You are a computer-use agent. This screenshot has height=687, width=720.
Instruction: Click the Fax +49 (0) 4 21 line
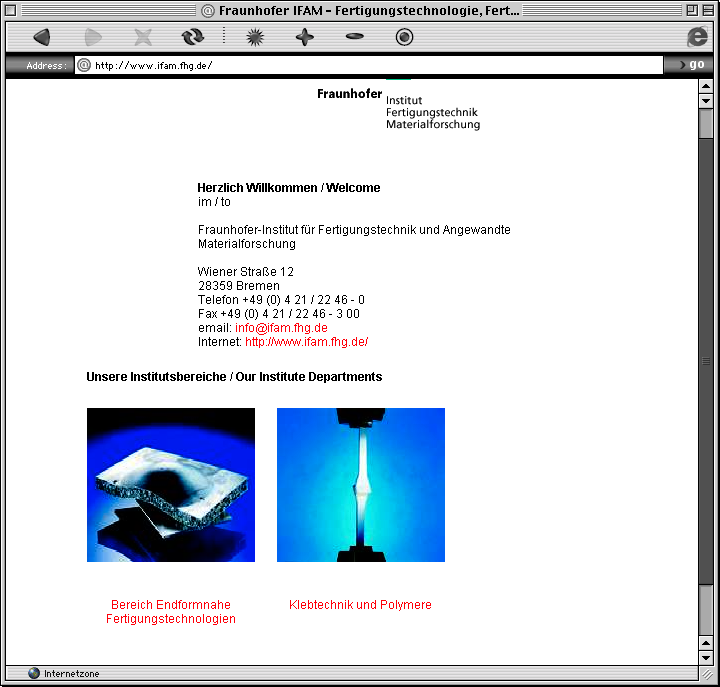click(x=279, y=314)
